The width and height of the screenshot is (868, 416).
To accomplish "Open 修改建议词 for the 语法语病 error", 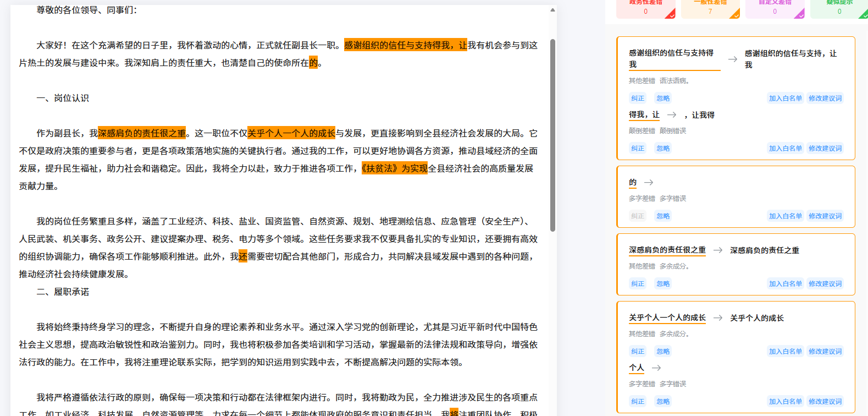I will click(825, 98).
